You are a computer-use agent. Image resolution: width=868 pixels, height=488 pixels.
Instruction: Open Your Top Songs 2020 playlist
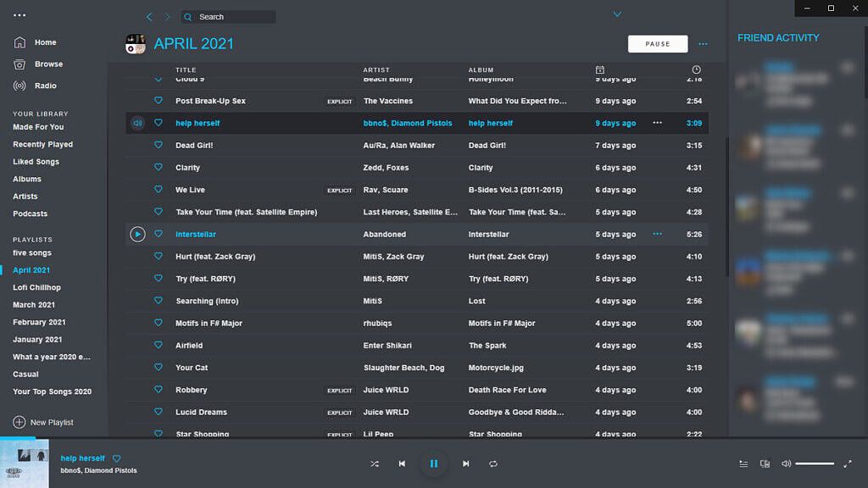(x=52, y=391)
